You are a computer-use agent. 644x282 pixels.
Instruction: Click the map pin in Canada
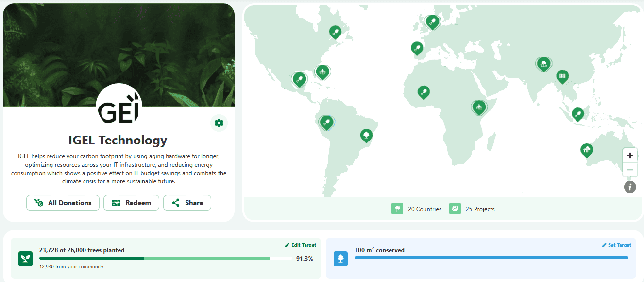[x=335, y=32]
